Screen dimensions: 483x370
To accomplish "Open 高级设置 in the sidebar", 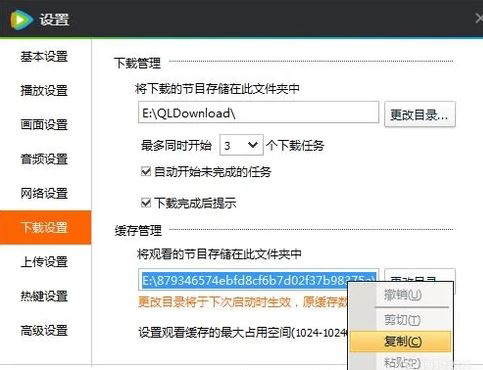I will point(44,331).
